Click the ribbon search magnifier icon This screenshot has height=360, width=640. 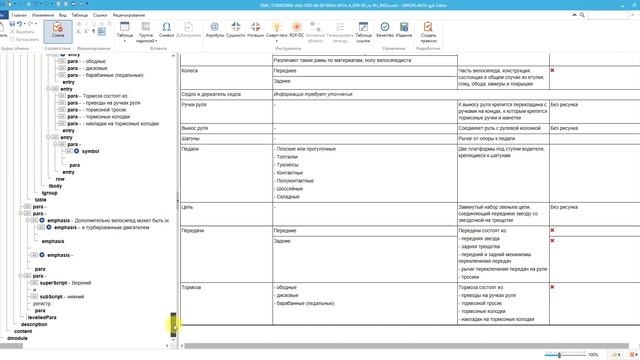582,15
